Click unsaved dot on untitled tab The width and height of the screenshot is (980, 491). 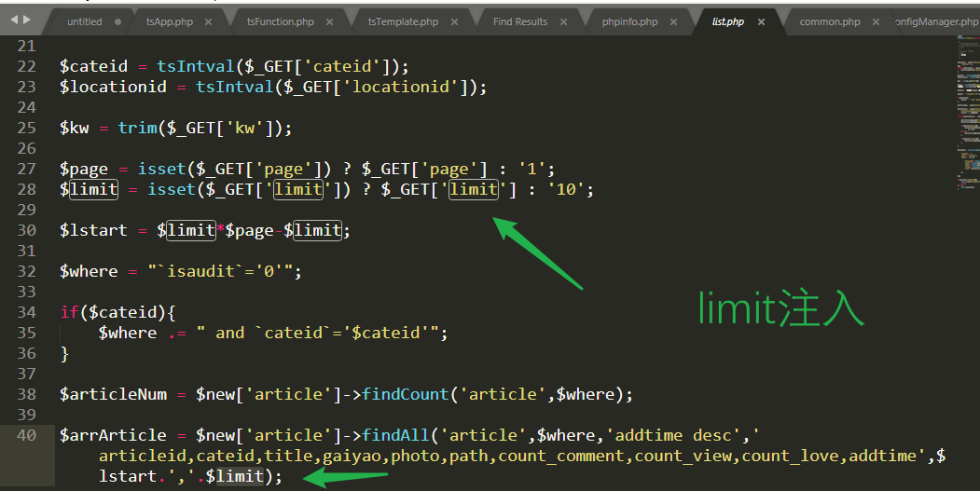(x=118, y=21)
